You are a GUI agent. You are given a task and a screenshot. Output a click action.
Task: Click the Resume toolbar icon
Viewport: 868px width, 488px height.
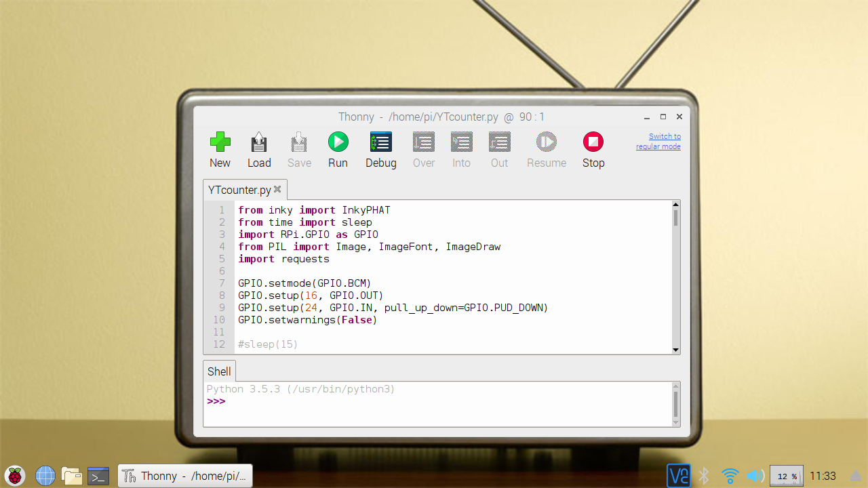(x=547, y=142)
